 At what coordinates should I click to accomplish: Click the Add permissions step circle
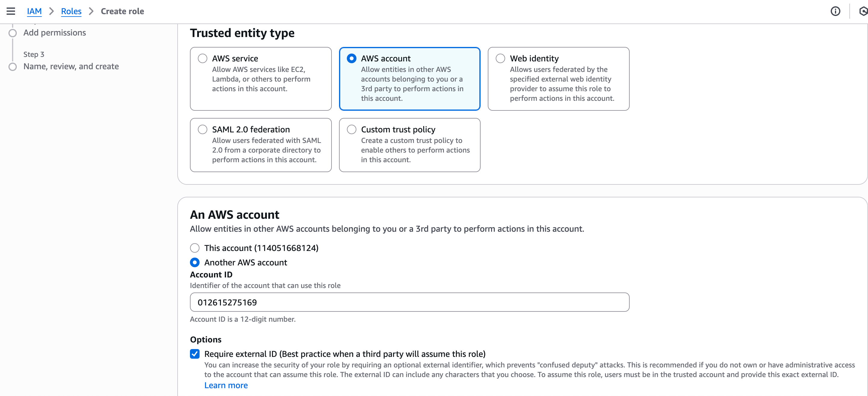[x=12, y=33]
